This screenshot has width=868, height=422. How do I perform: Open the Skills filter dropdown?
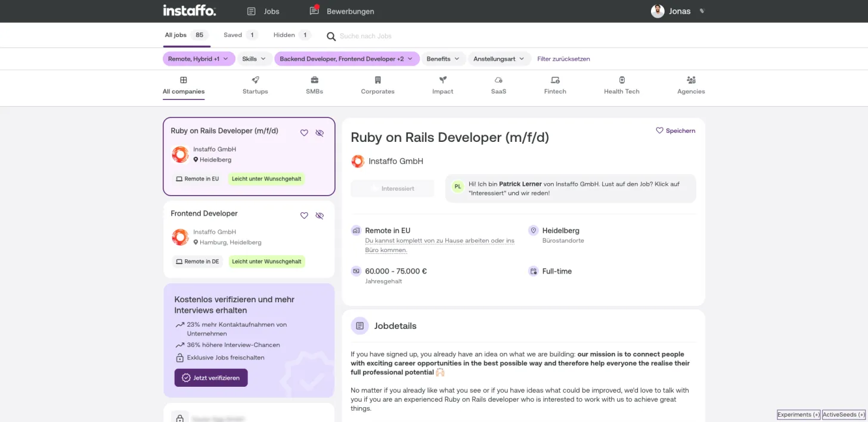254,59
